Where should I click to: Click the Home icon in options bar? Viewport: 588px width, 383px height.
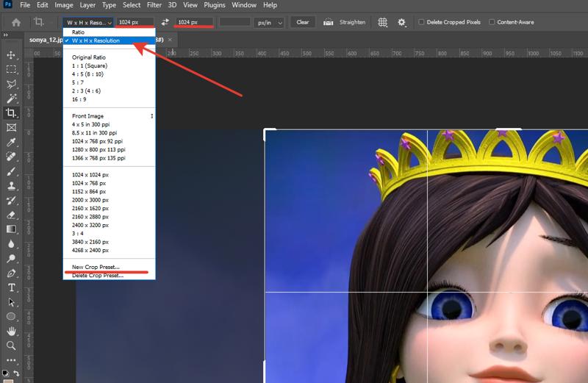16,23
